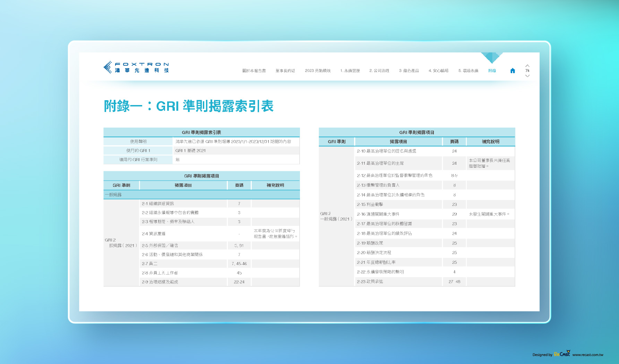This screenshot has height=364, width=619.
Task: Click the ReCast designer logo
Action: (x=562, y=354)
